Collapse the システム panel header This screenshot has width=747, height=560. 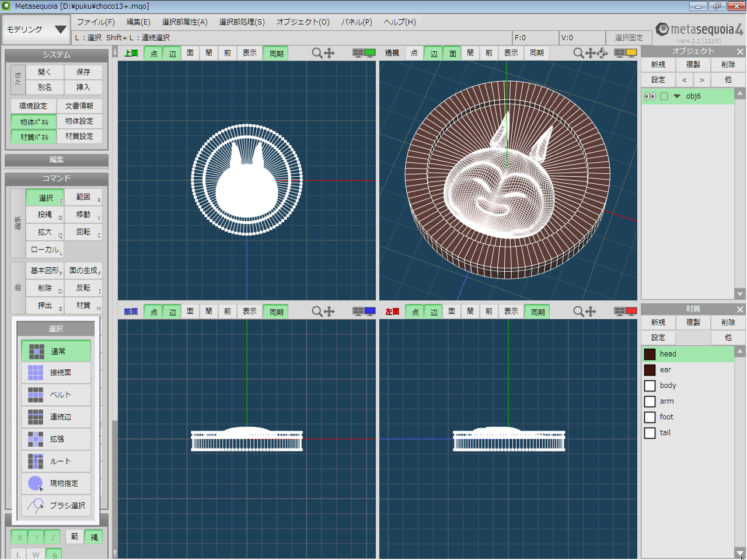coord(57,55)
